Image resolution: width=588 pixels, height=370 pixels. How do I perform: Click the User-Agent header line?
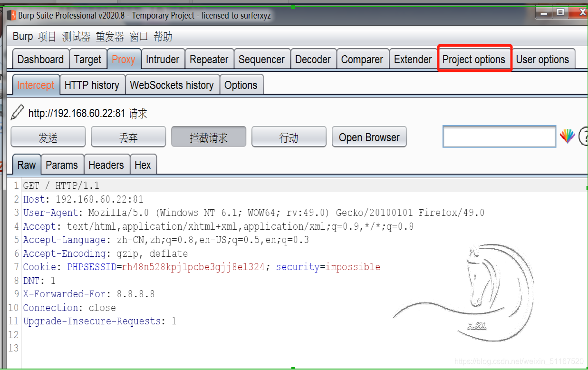[x=254, y=213]
